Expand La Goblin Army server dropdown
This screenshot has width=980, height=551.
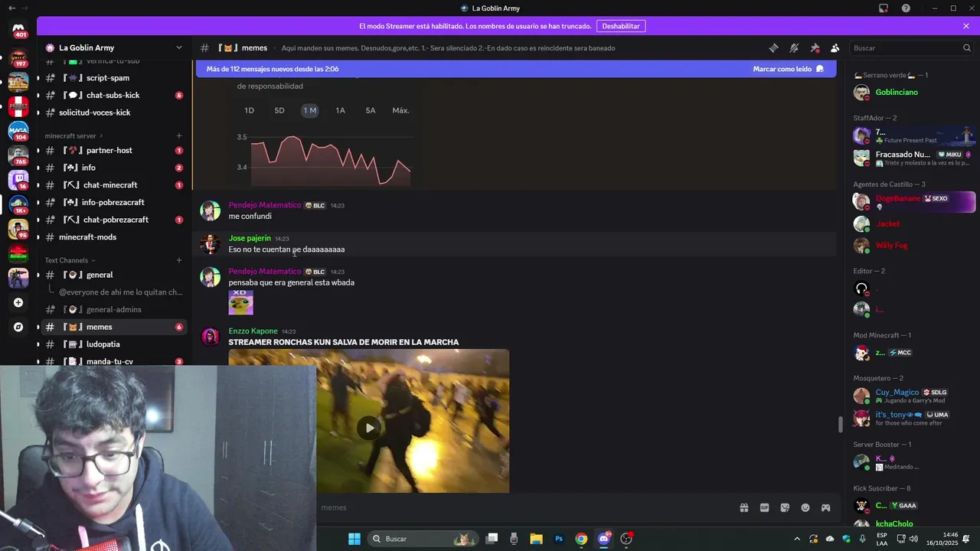coord(179,47)
